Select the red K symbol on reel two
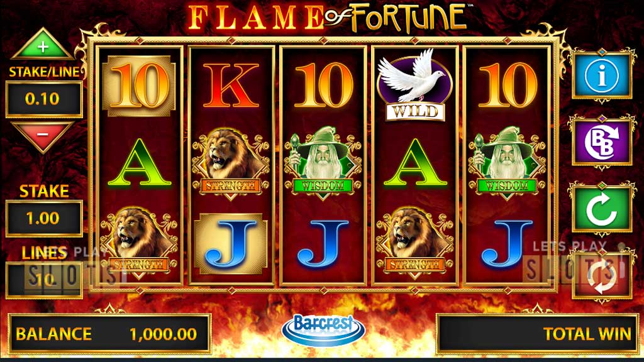 [x=231, y=85]
